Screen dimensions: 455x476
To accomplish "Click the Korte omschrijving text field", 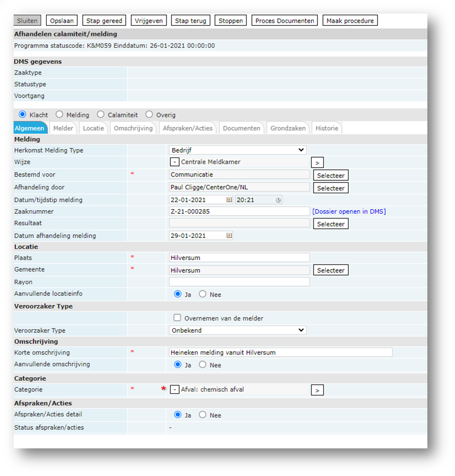I will click(x=280, y=352).
